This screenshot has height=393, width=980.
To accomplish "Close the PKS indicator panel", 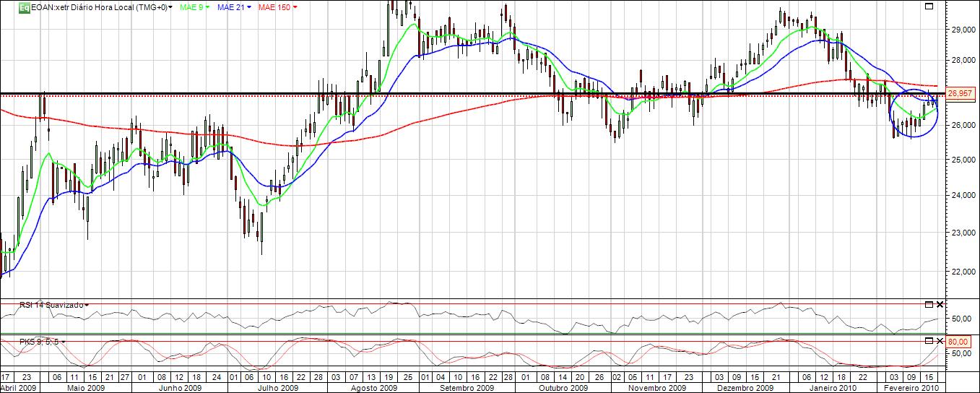I will pyautogui.click(x=940, y=340).
